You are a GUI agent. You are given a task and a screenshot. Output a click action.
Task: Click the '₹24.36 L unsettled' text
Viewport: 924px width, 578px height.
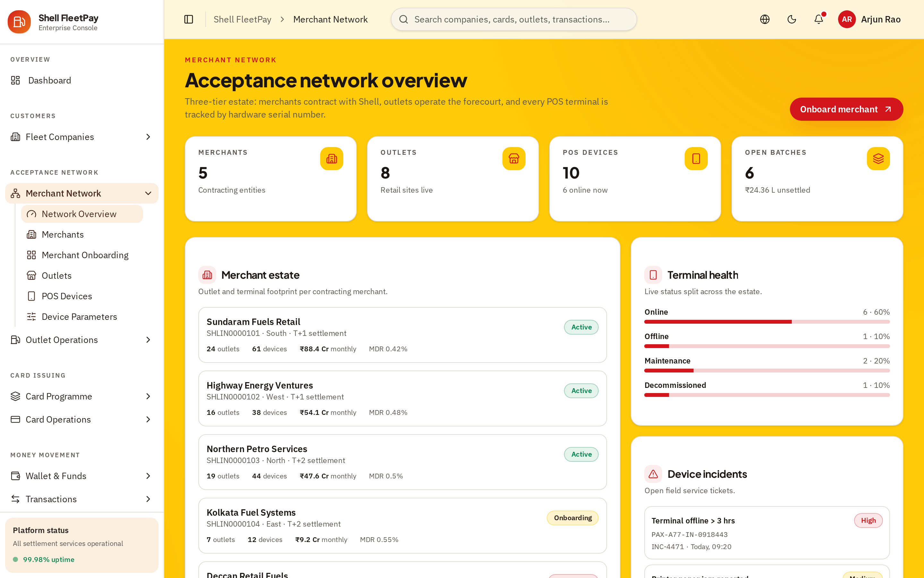point(777,190)
